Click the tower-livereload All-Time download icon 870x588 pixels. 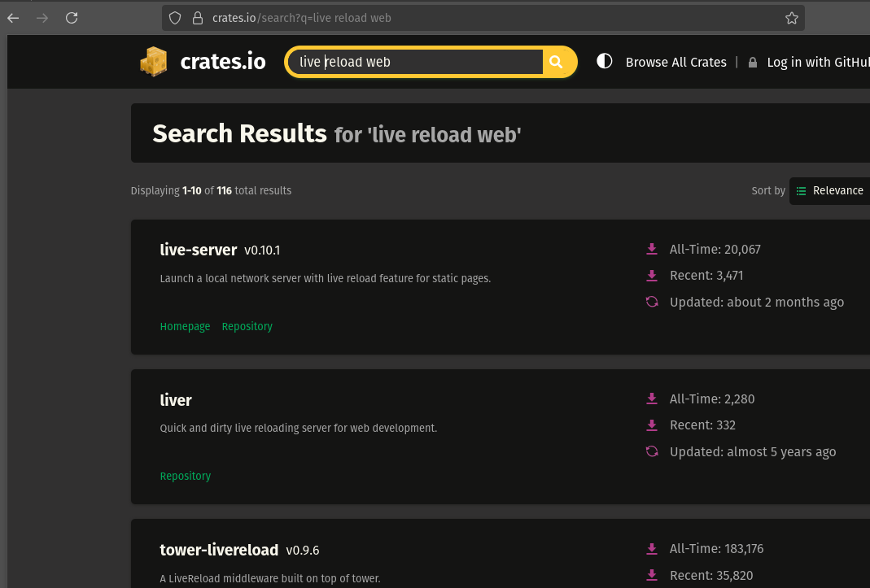(x=652, y=549)
